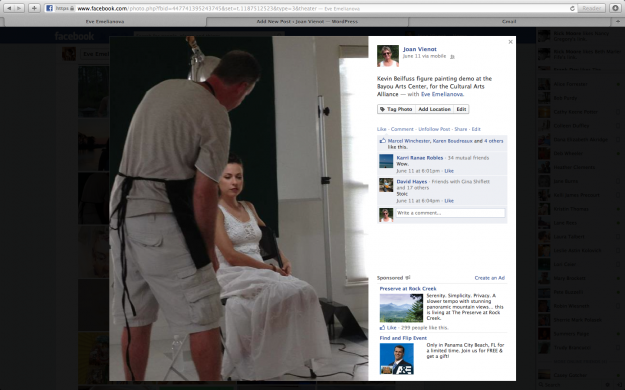
Task: Open Joan Vienot's profile name link
Action: coord(420,49)
